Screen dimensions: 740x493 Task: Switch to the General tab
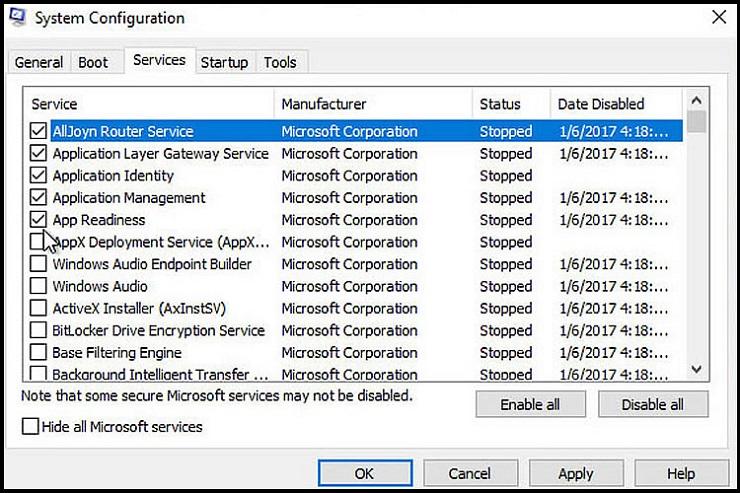click(x=39, y=62)
